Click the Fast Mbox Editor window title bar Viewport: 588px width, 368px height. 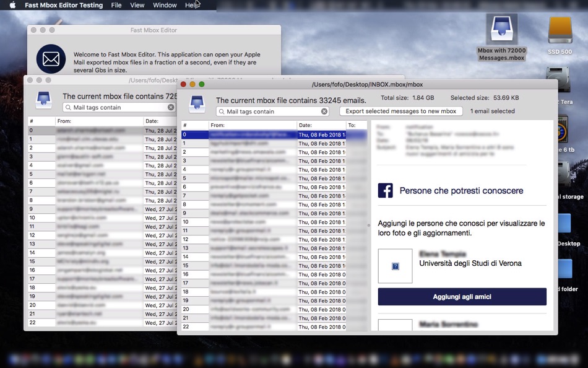point(153,30)
